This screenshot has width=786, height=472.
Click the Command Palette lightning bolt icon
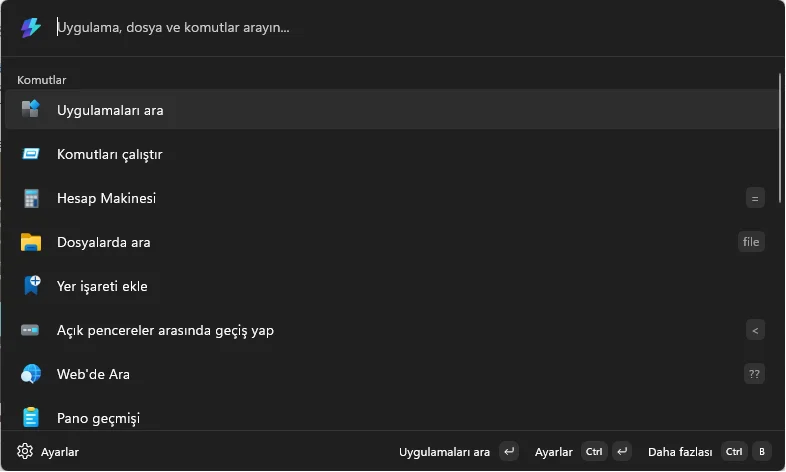[x=31, y=27]
